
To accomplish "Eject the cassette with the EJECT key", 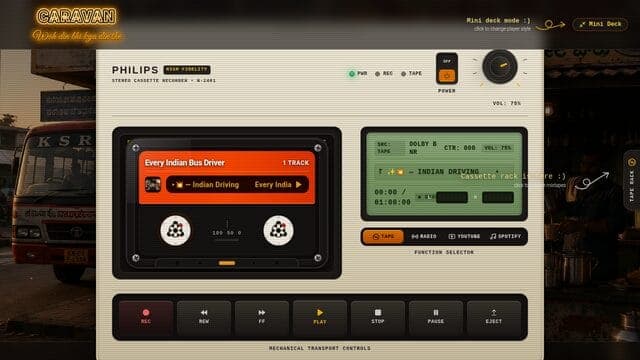I will coord(493,317).
